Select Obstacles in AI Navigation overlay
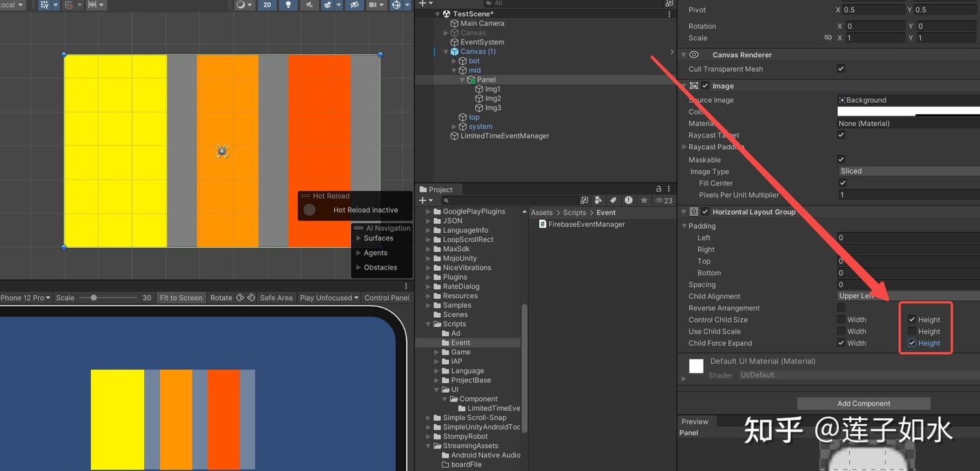 pyautogui.click(x=380, y=267)
